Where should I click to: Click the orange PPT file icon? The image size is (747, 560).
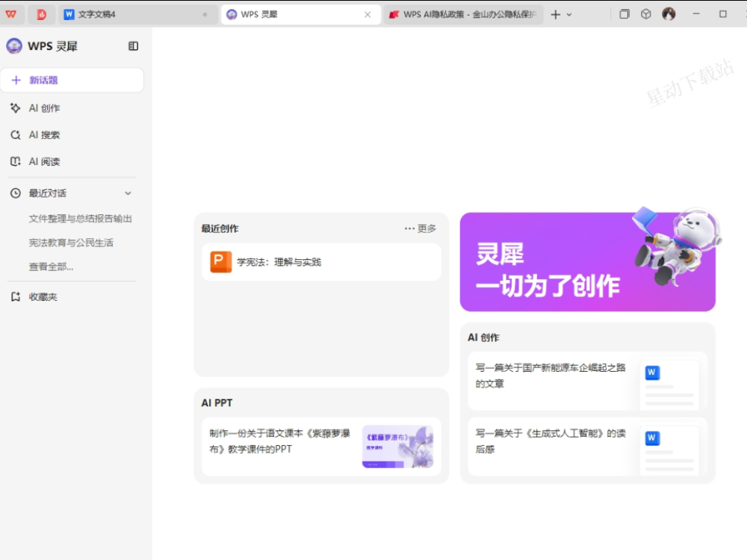tap(221, 262)
